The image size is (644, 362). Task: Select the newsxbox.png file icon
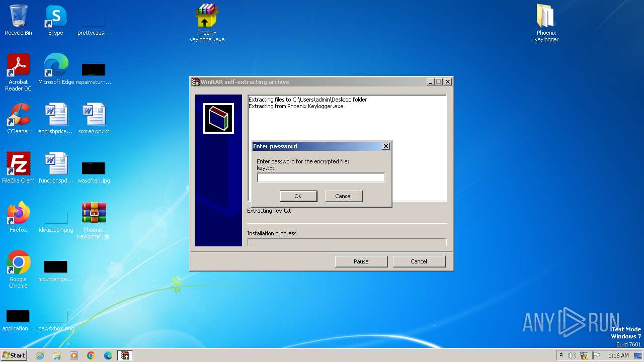(x=56, y=319)
